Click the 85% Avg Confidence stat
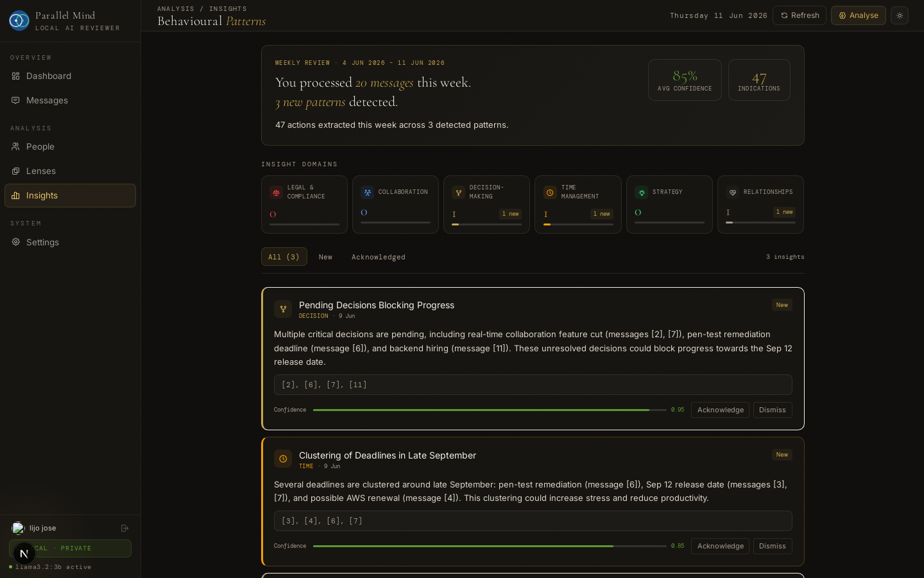This screenshot has height=578, width=924. pos(685,80)
